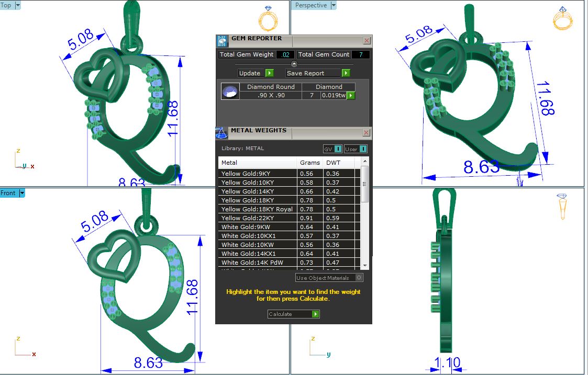Select White Gold:14K PdW metal row
This screenshot has height=375, width=588.
pos(257,263)
